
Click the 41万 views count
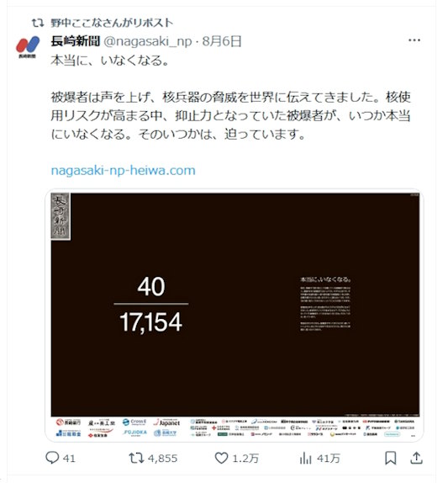click(x=329, y=459)
